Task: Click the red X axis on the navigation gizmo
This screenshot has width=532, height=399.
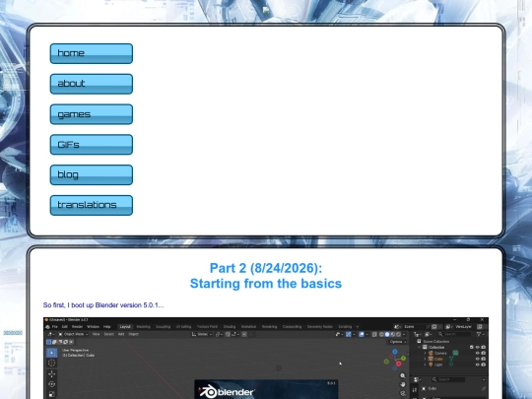Action: click(x=398, y=364)
